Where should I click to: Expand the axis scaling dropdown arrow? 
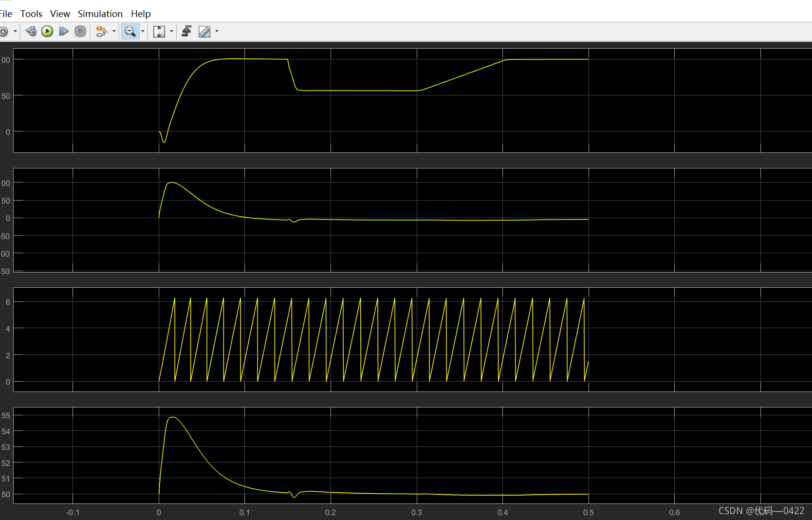point(171,32)
